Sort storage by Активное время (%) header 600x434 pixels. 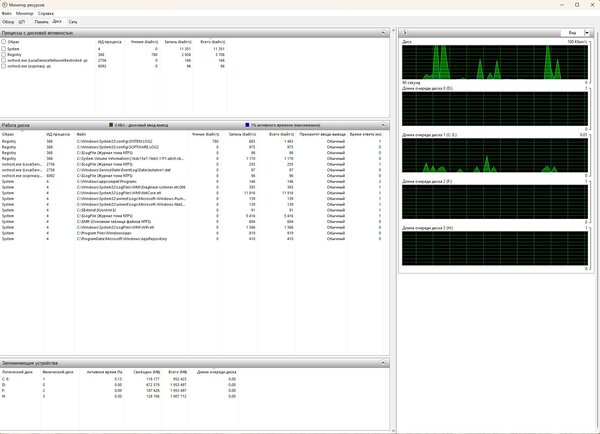point(104,372)
